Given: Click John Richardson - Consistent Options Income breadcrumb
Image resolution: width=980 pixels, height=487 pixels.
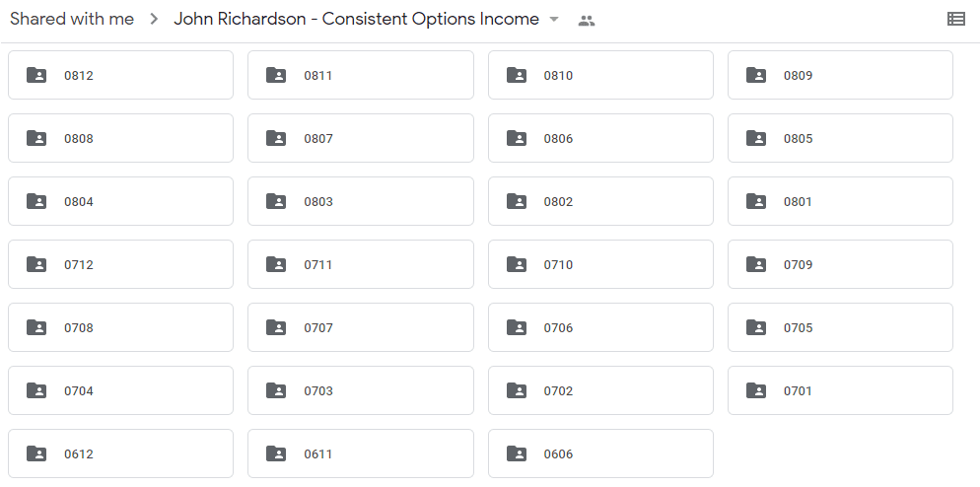Looking at the screenshot, I should [356, 19].
